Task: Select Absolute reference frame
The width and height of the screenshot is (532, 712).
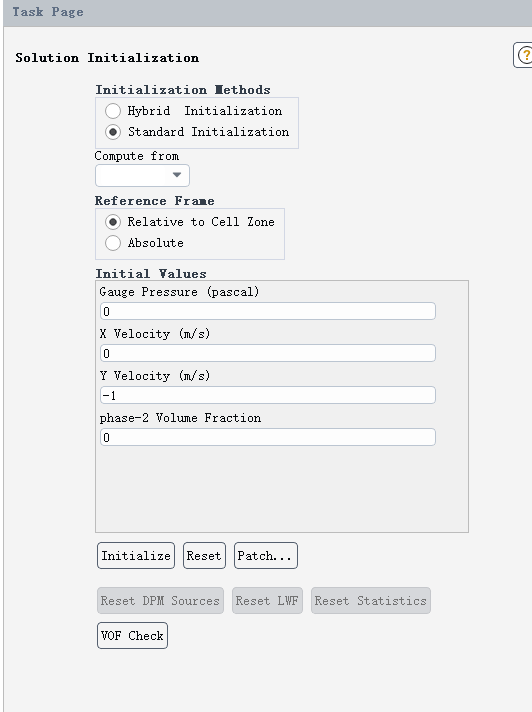Action: 113,243
